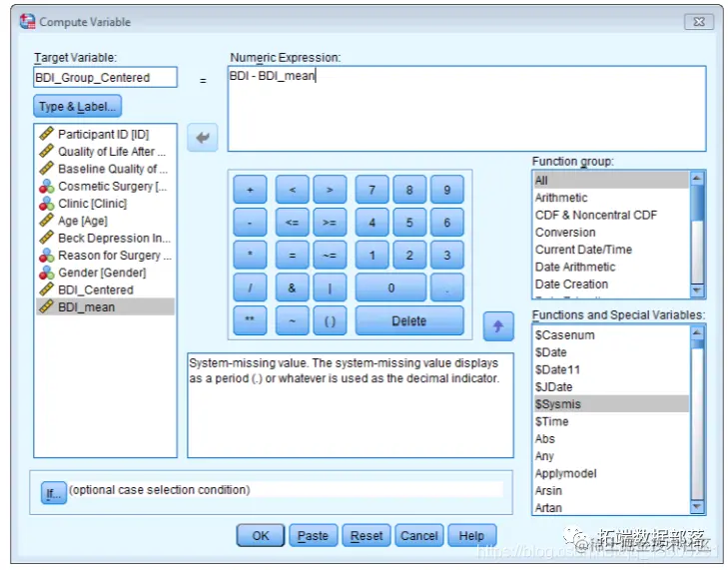Click inside the Numeric Expression box
The width and height of the screenshot is (728, 570).
(x=466, y=109)
